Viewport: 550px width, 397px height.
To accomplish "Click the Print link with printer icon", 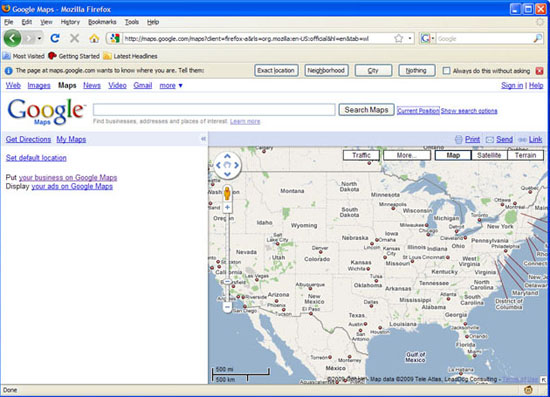I will (468, 140).
